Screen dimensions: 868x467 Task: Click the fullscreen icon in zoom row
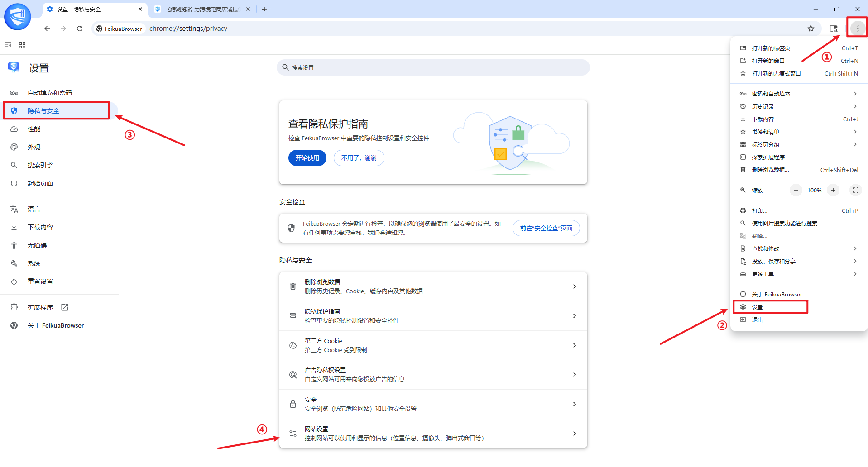855,190
